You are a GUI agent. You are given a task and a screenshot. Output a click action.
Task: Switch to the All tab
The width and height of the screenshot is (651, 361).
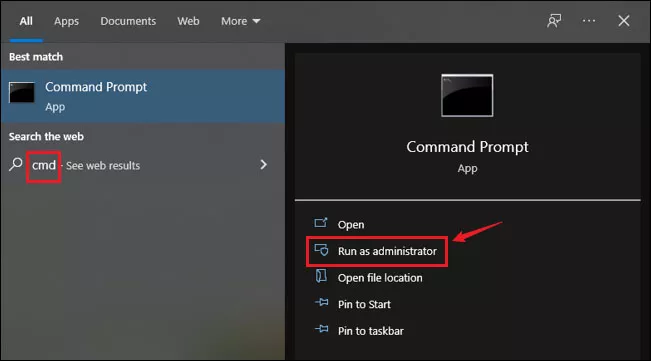coord(26,21)
